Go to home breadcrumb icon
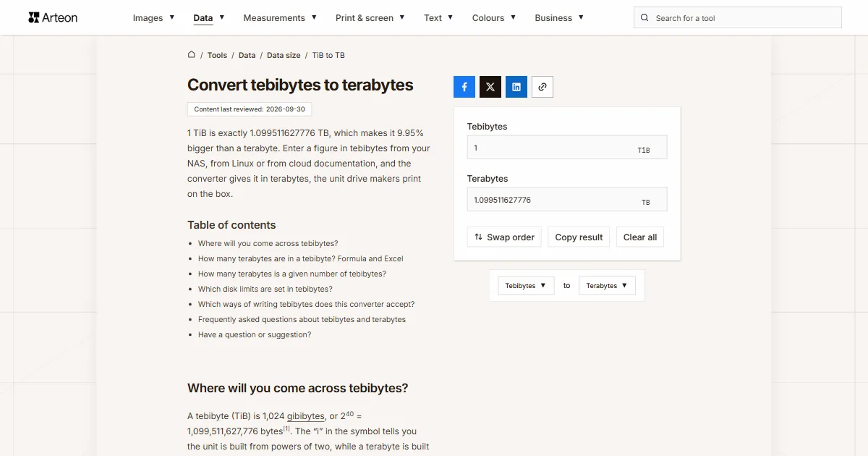This screenshot has width=868, height=456. [x=192, y=54]
